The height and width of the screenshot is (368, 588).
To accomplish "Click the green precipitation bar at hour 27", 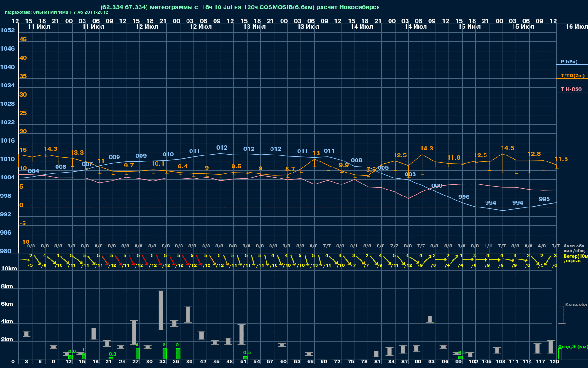I will [x=137, y=353].
